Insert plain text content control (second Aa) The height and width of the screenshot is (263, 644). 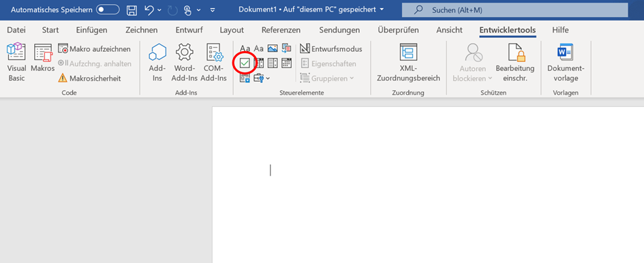pos(259,48)
